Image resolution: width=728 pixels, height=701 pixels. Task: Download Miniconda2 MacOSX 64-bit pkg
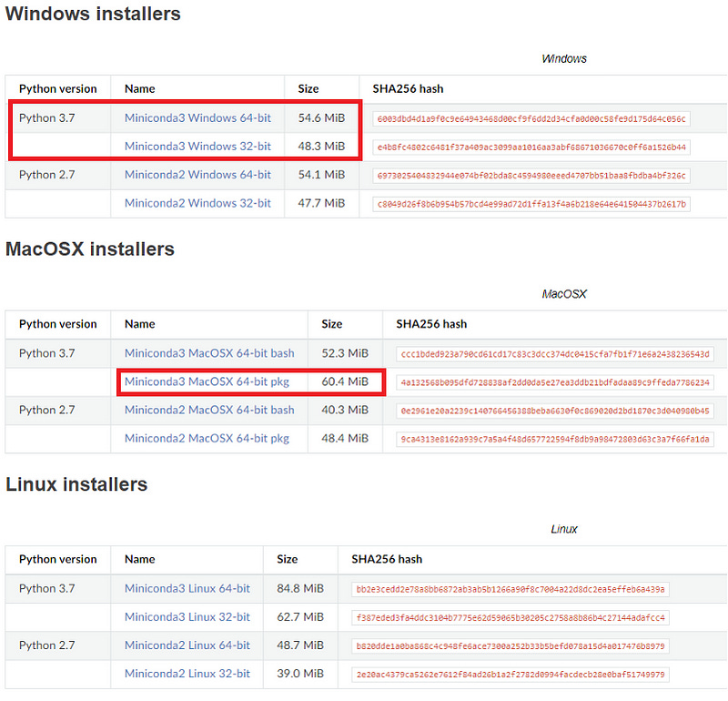[x=207, y=439]
